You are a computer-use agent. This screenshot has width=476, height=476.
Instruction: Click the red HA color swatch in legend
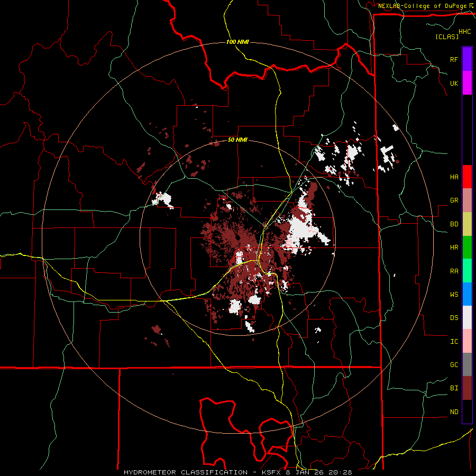pos(467,177)
